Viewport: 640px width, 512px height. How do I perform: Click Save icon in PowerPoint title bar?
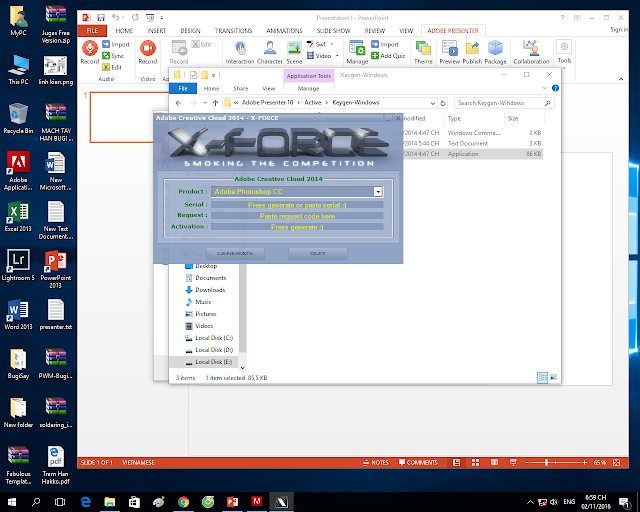(101, 18)
